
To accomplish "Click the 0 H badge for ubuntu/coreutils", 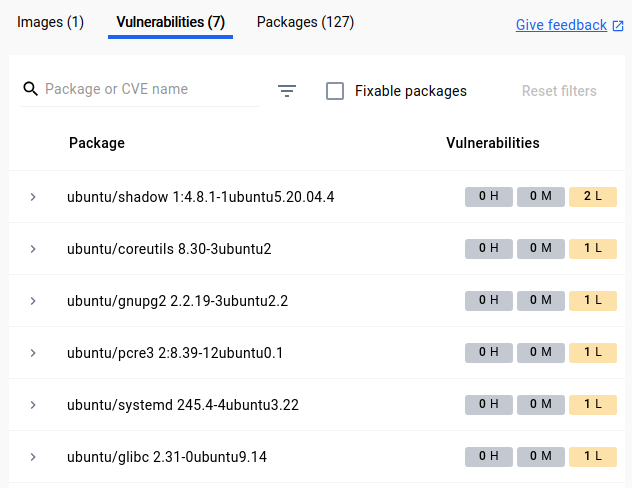I will coord(488,249).
